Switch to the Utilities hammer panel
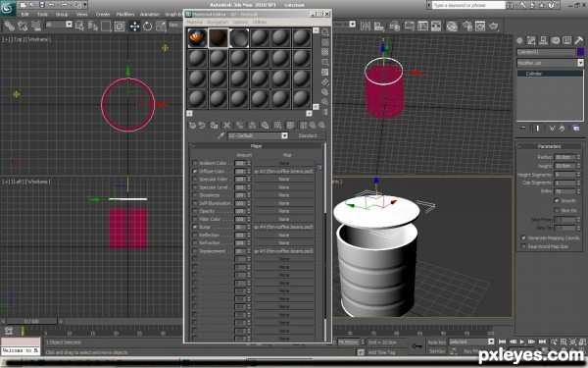The image size is (588, 368). (x=578, y=40)
